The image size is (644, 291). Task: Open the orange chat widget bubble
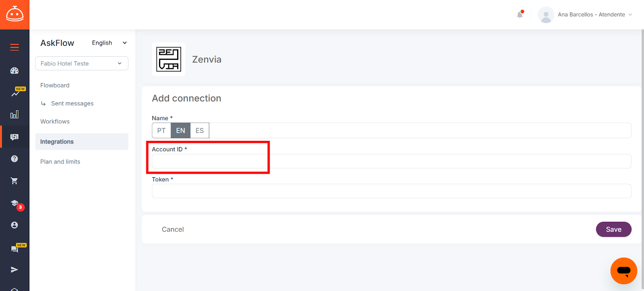(623, 271)
